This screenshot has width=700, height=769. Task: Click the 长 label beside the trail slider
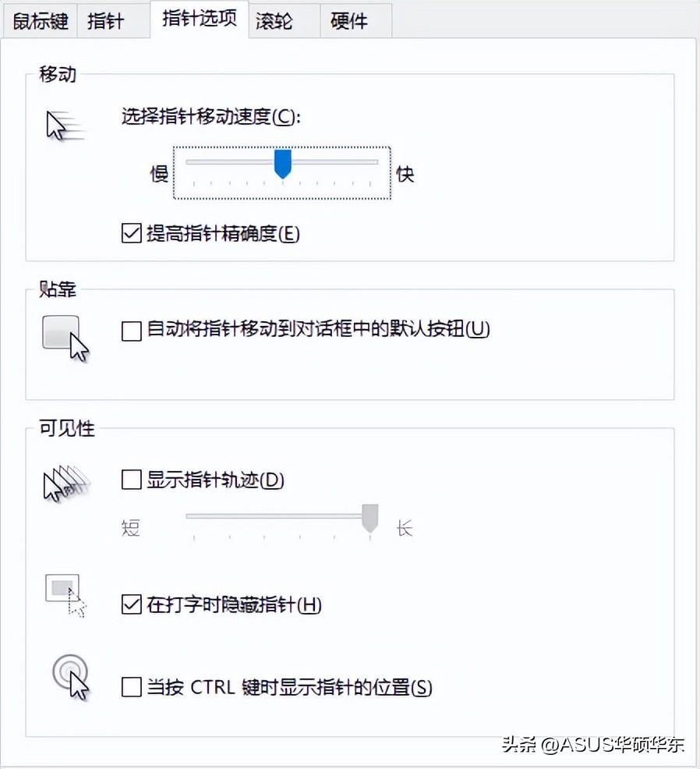point(405,527)
